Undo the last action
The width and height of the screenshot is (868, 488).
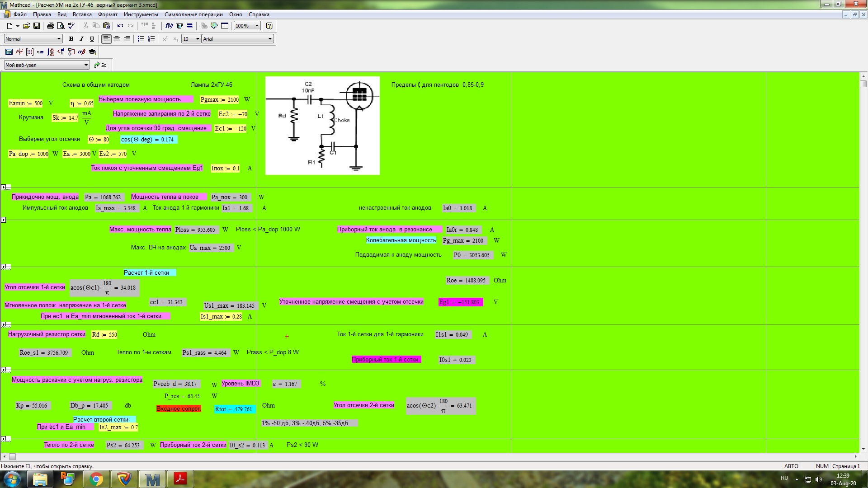tap(120, 26)
